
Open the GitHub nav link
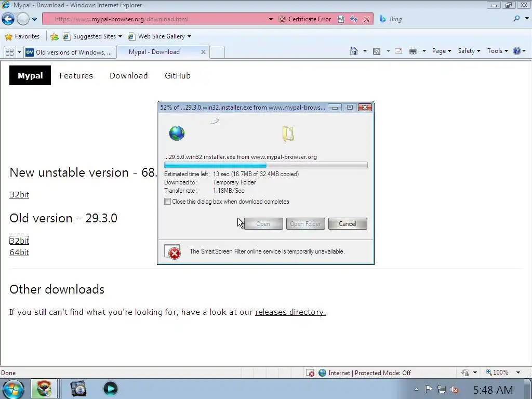[x=178, y=76]
